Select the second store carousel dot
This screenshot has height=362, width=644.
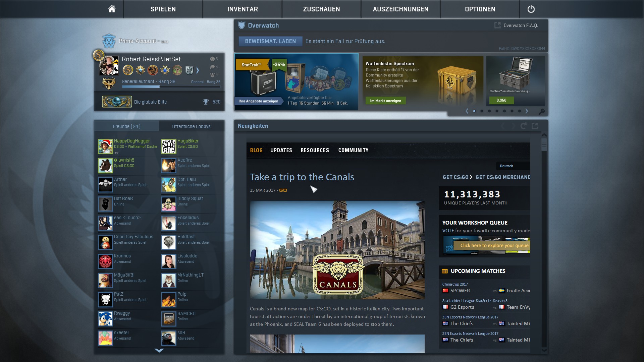482,111
